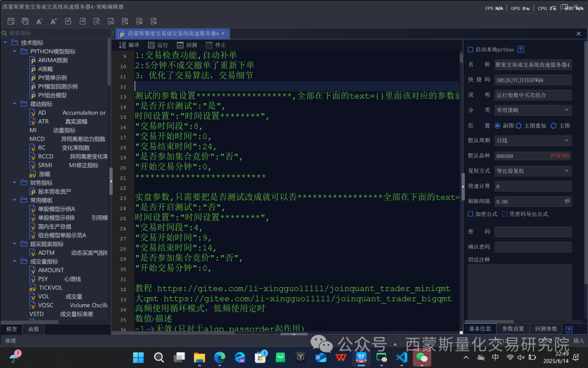The width and height of the screenshot is (588, 368).
Task: Tick the 加密公式 checkbox
Action: point(470,214)
